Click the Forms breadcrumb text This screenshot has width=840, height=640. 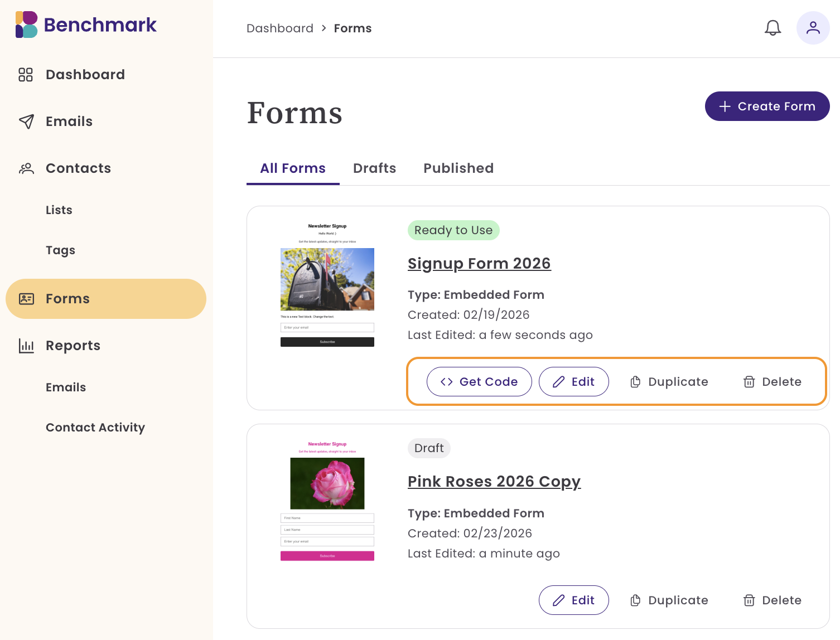coord(353,28)
